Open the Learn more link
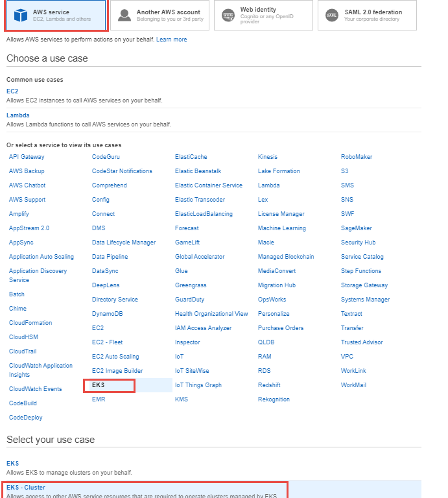 click(171, 40)
